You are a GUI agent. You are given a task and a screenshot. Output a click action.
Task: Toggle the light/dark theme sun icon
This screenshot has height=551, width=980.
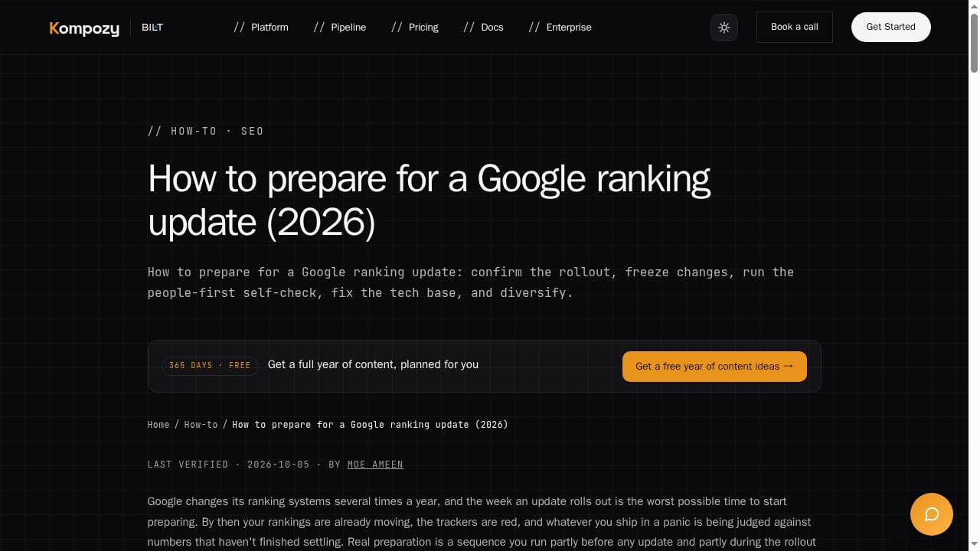(724, 28)
